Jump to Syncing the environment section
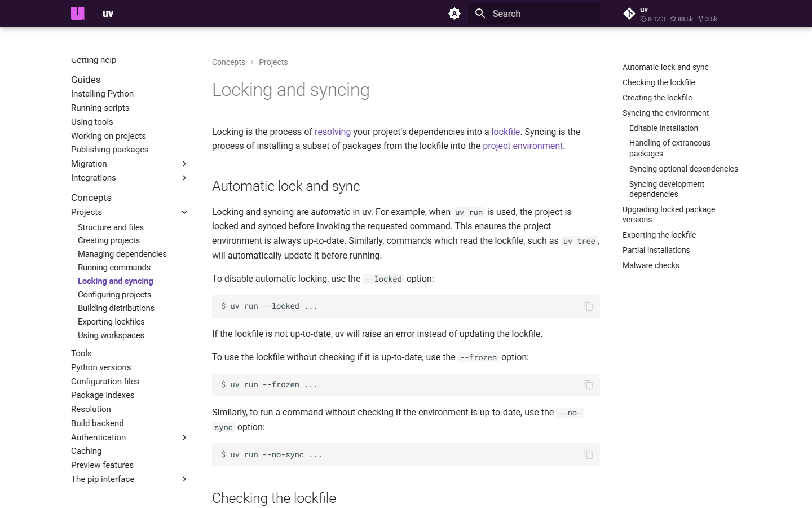This screenshot has width=812, height=508. tap(665, 113)
